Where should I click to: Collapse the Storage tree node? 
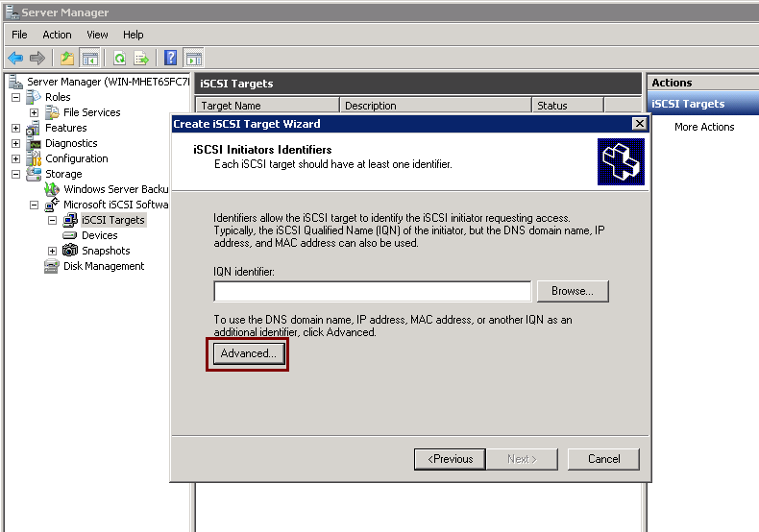tap(16, 174)
